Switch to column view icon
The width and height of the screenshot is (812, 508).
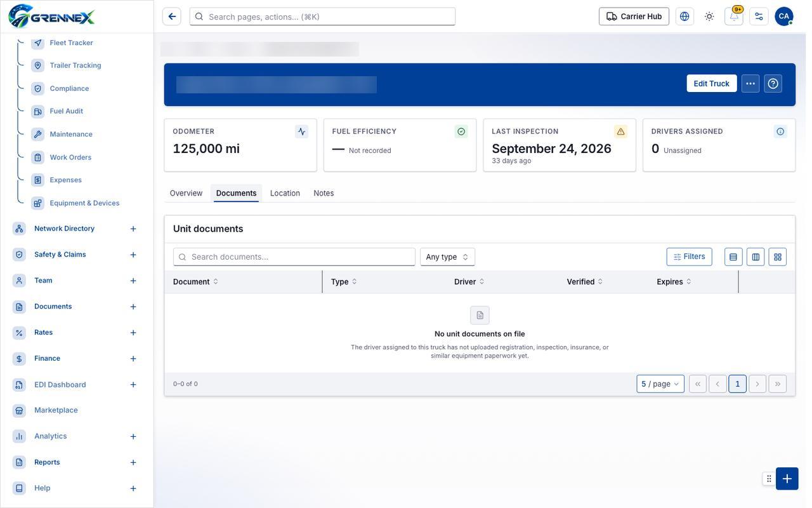pyautogui.click(x=756, y=257)
